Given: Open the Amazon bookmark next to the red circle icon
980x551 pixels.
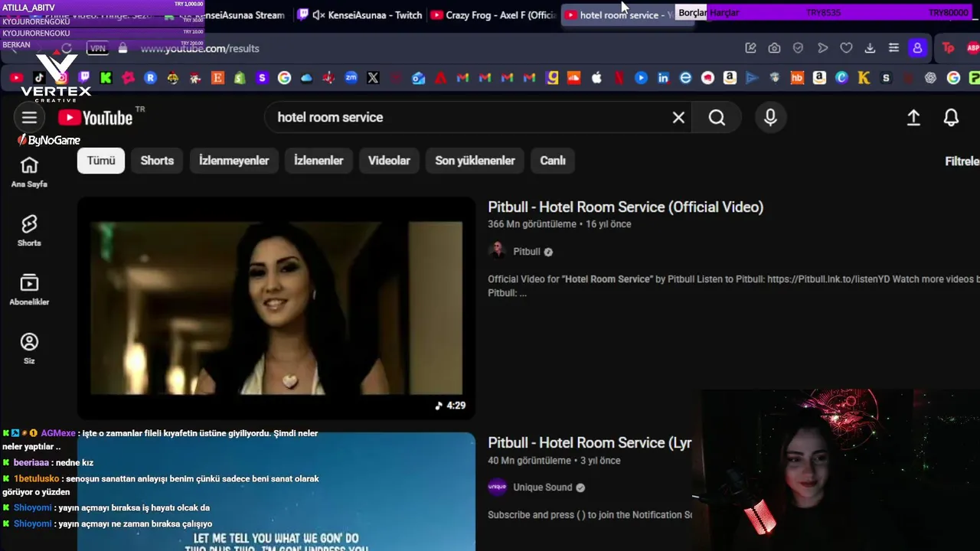Looking at the screenshot, I should click(730, 77).
